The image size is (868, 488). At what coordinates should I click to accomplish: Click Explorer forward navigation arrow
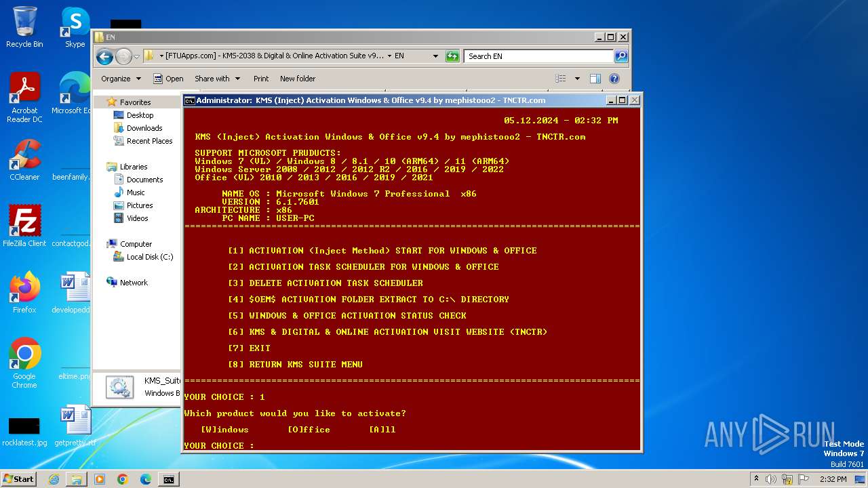coord(123,56)
